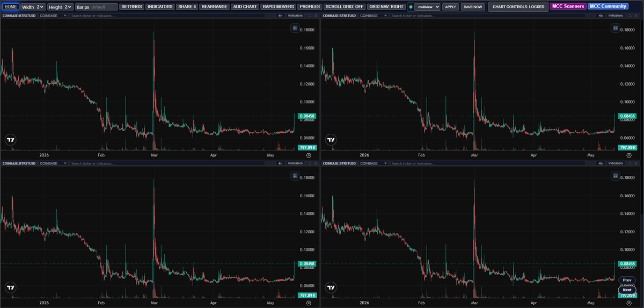The width and height of the screenshot is (644, 308).
Task: Click the SHARE 4 button
Action: pyautogui.click(x=187, y=7)
